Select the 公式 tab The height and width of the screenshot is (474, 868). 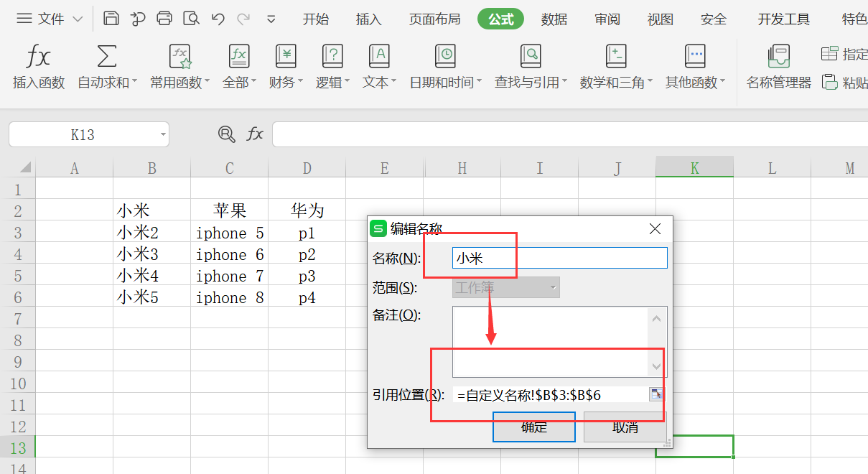(500, 19)
